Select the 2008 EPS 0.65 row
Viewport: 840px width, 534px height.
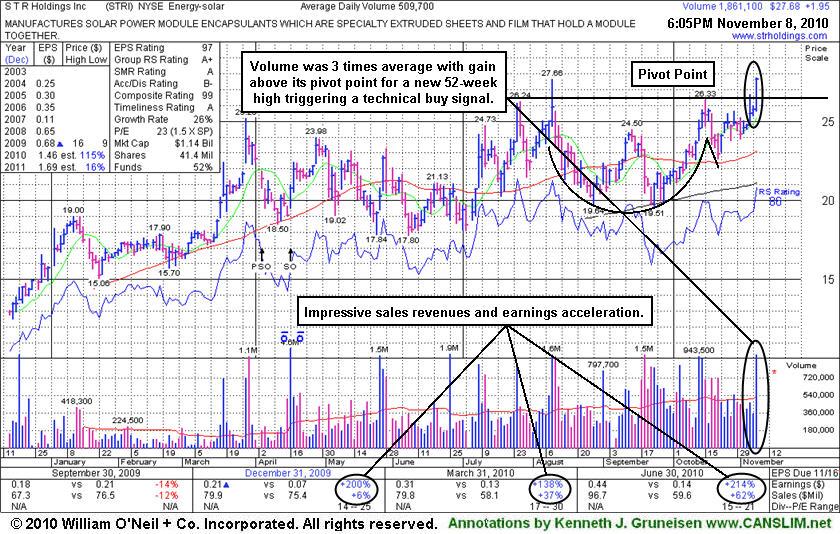pyautogui.click(x=30, y=131)
